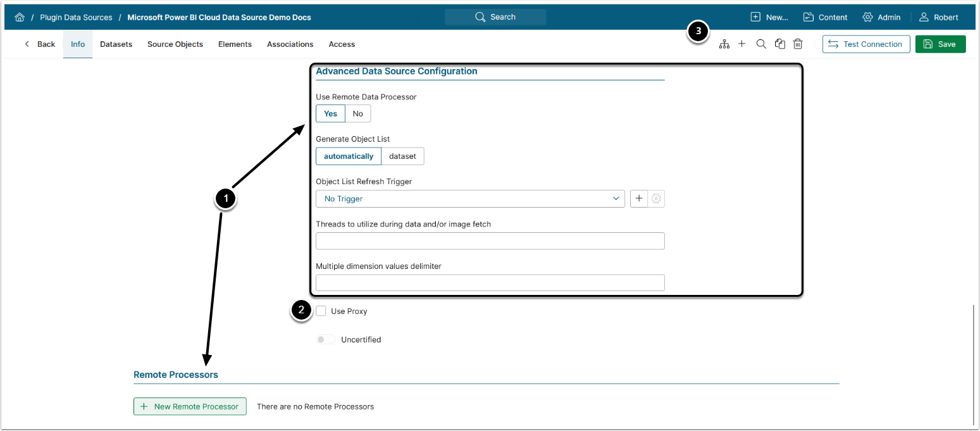980x431 pixels.
Task: Switch to the Source Objects tab
Action: (x=175, y=44)
